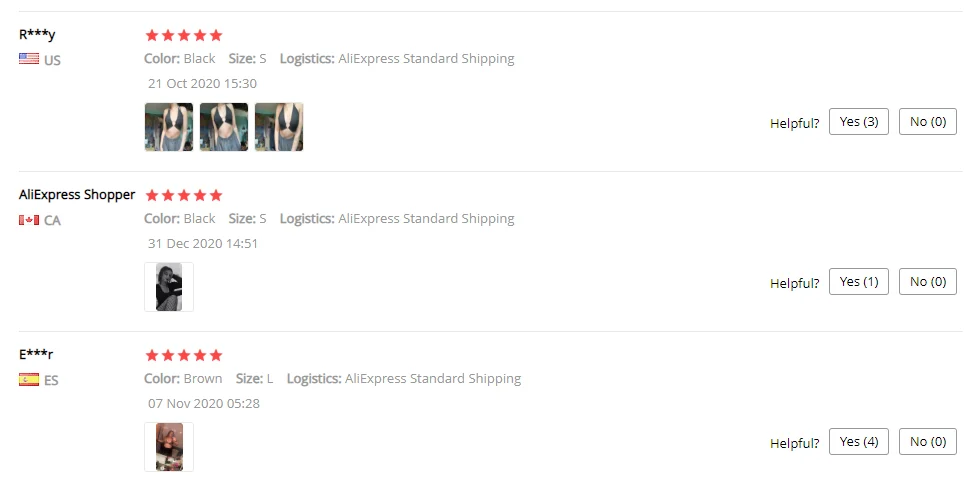Click No (0) on R***y's review
Image resolution: width=974 pixels, height=490 pixels.
coord(928,122)
